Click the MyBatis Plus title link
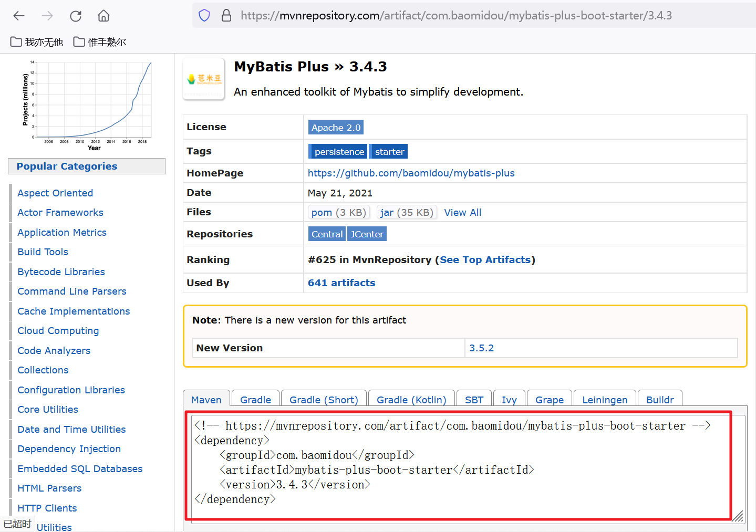 coord(281,67)
